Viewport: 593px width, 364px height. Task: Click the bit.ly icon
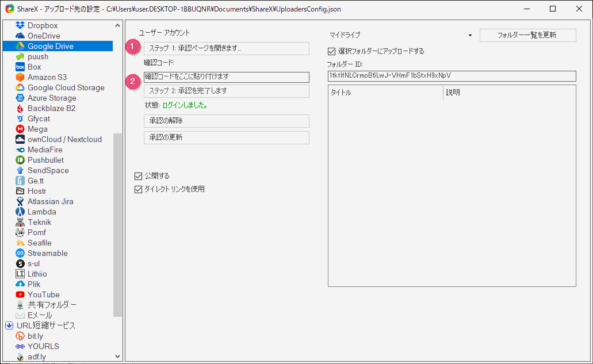(20, 336)
